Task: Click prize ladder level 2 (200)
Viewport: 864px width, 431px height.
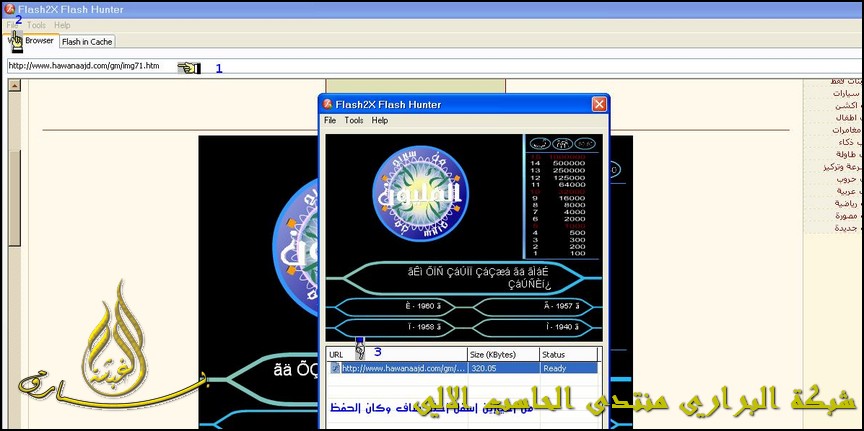Action: [x=557, y=246]
